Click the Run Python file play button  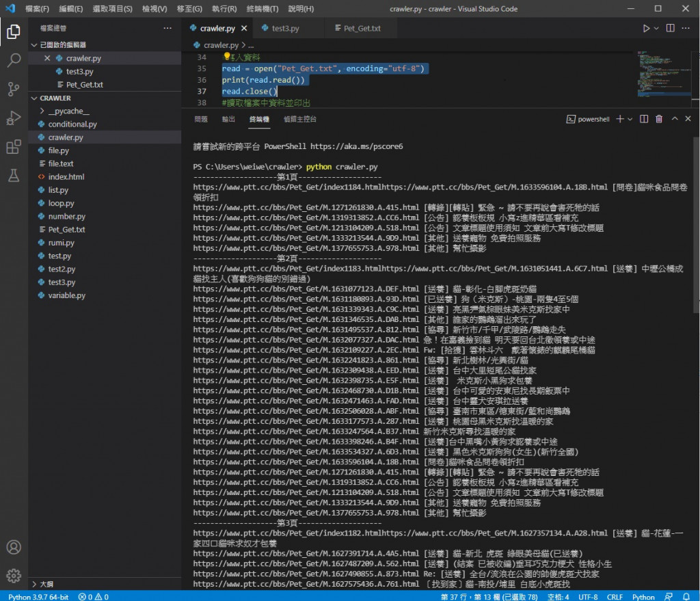[645, 28]
